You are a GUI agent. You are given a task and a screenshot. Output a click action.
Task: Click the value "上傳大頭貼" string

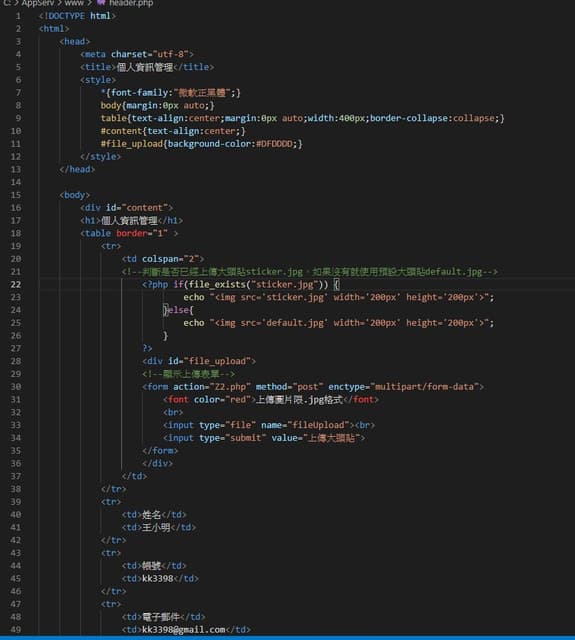point(331,438)
